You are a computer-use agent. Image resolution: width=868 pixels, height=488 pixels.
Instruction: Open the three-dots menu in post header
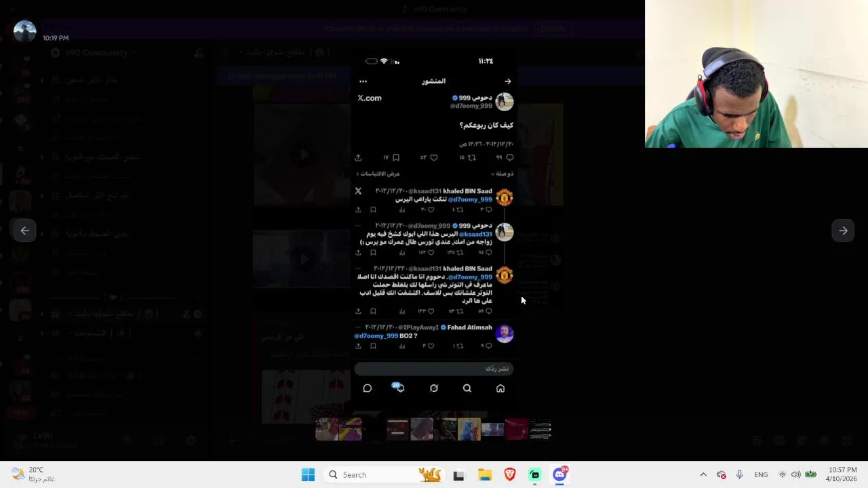(x=363, y=81)
